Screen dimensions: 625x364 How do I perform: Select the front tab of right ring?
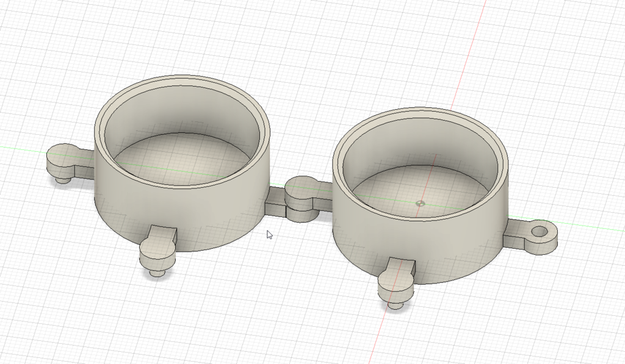click(396, 276)
